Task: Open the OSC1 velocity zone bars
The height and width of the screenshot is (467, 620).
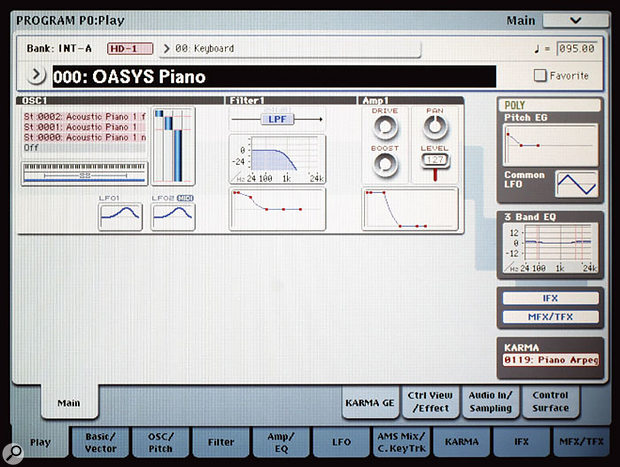Action: [173, 146]
